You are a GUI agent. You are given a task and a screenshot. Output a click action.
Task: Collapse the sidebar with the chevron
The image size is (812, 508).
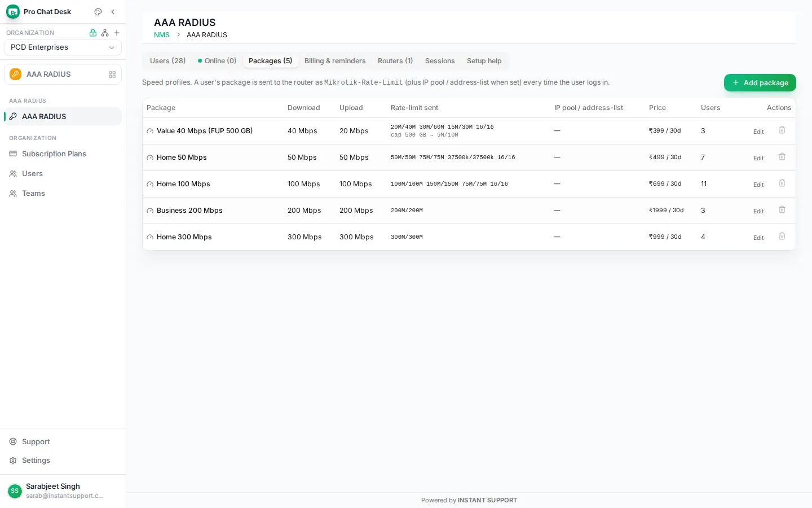[113, 12]
